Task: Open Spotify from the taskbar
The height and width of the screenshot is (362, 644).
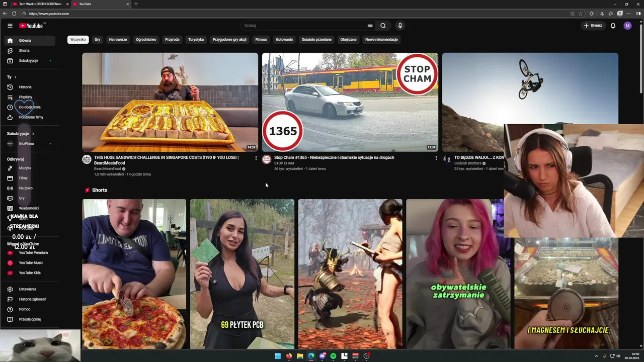Action: coord(333,356)
